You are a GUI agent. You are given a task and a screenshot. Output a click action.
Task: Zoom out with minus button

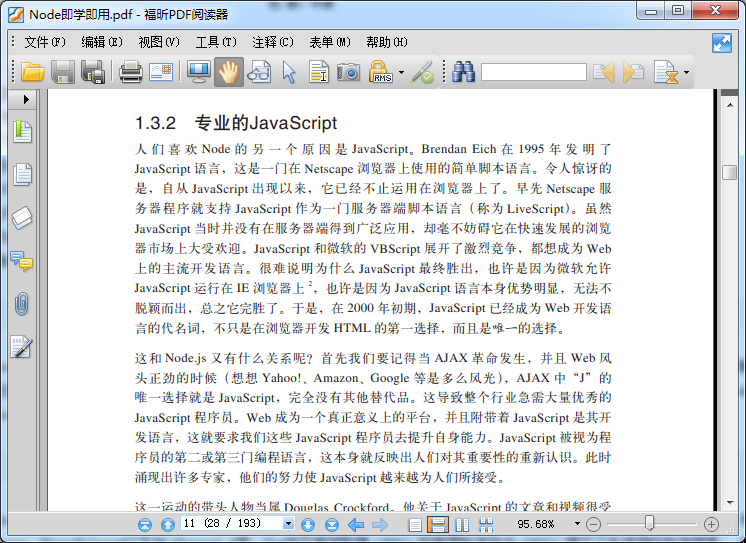click(593, 524)
